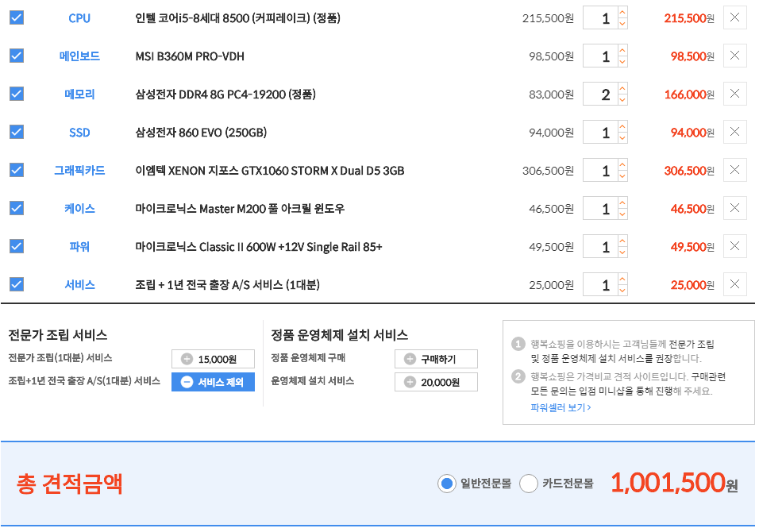Open the 파워 category link
Image resolution: width=759 pixels, height=532 pixels.
pyautogui.click(x=79, y=246)
